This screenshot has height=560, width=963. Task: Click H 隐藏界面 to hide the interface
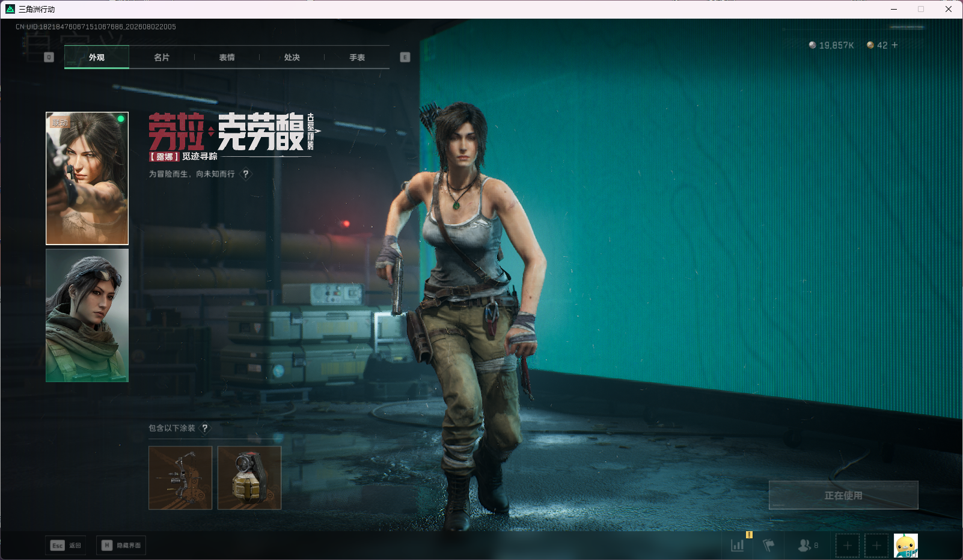[121, 546]
